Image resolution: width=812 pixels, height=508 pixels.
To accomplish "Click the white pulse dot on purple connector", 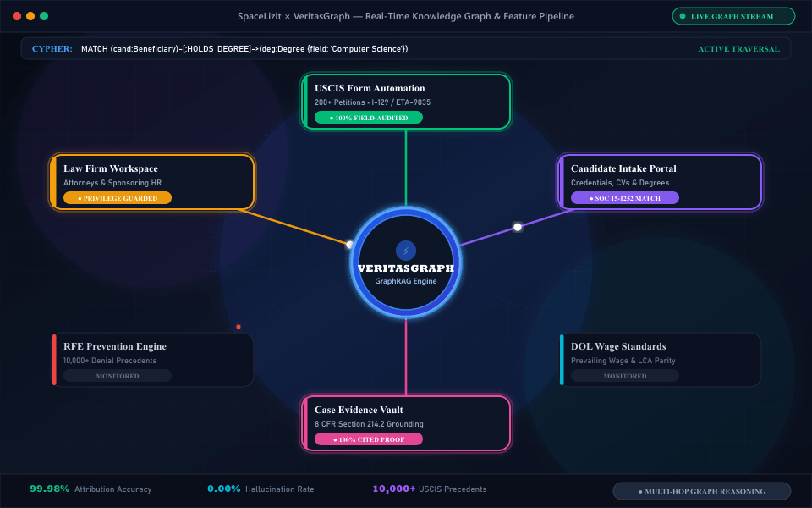I will click(518, 227).
